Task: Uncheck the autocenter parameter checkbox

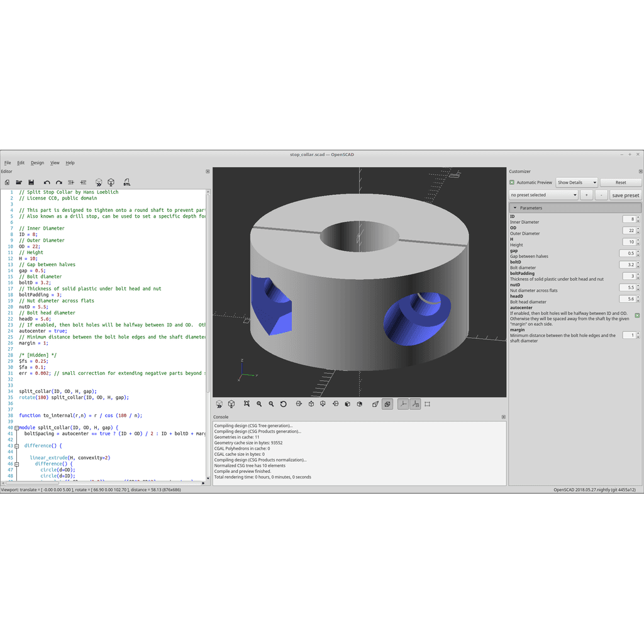Action: click(x=637, y=316)
